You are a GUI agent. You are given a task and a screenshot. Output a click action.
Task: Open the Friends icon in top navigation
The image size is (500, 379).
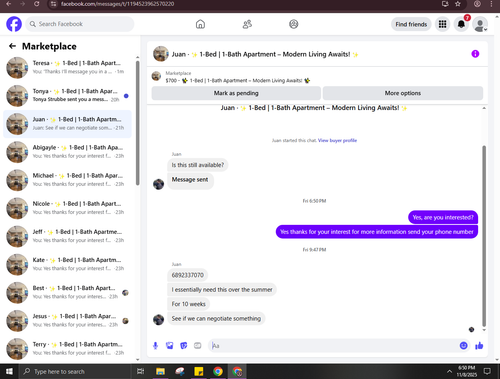point(247,24)
